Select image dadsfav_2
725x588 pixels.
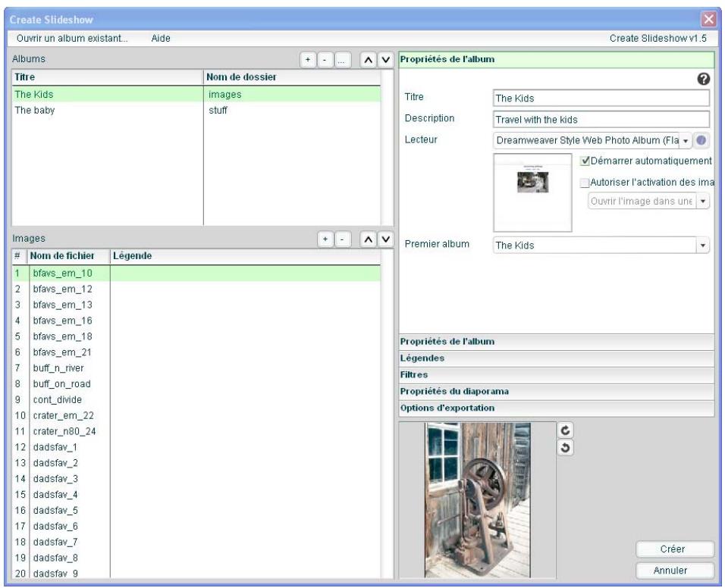196,463
